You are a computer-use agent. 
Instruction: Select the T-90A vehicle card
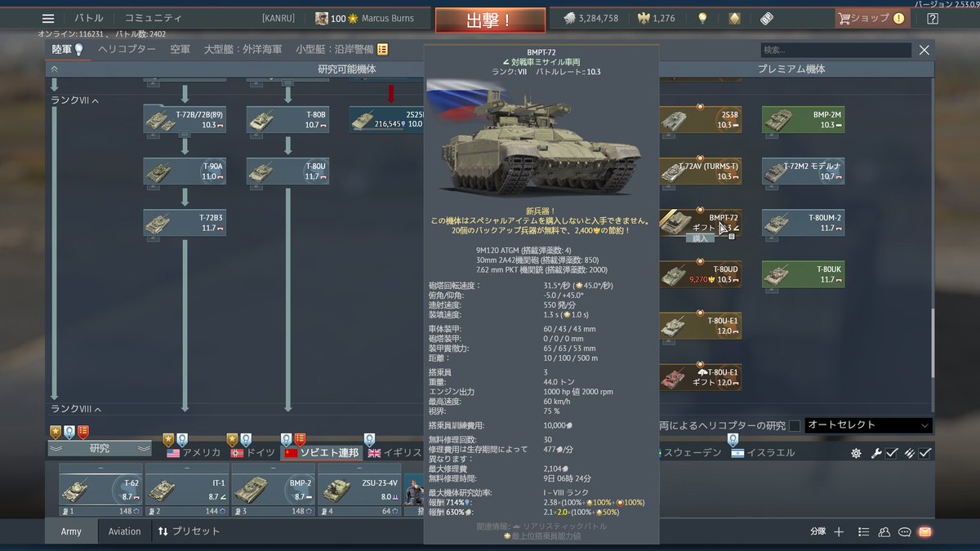pyautogui.click(x=185, y=171)
